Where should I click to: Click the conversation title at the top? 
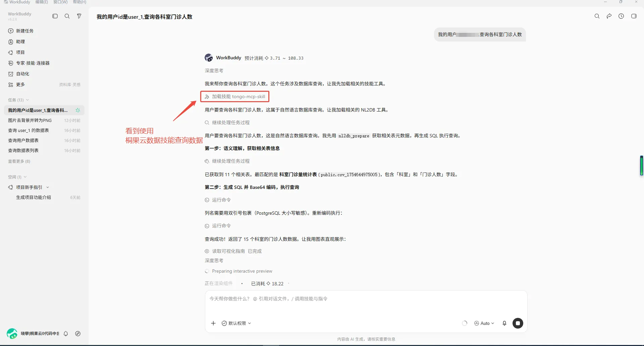tap(145, 17)
